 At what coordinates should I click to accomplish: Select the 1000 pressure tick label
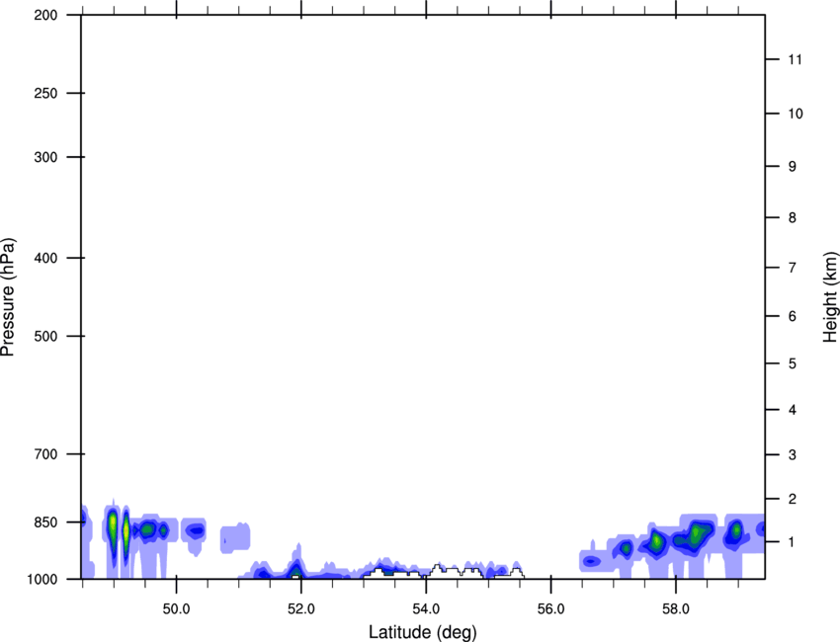42,580
